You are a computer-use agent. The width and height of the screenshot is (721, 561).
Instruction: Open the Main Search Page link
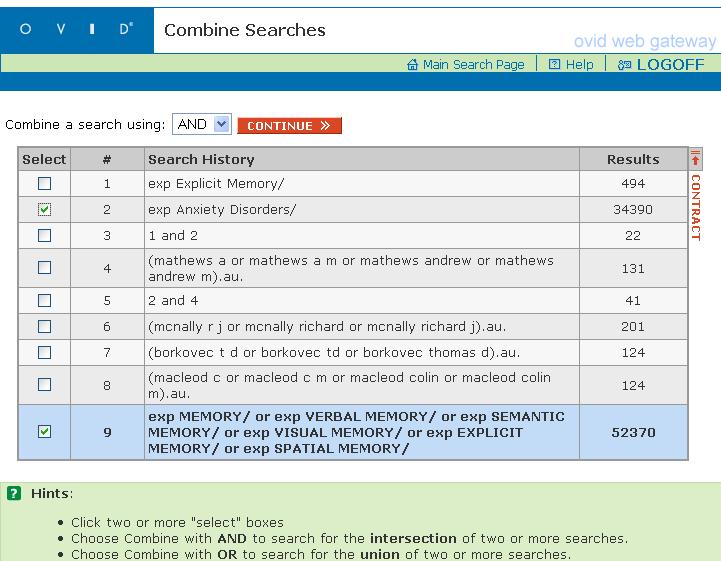pyautogui.click(x=474, y=64)
